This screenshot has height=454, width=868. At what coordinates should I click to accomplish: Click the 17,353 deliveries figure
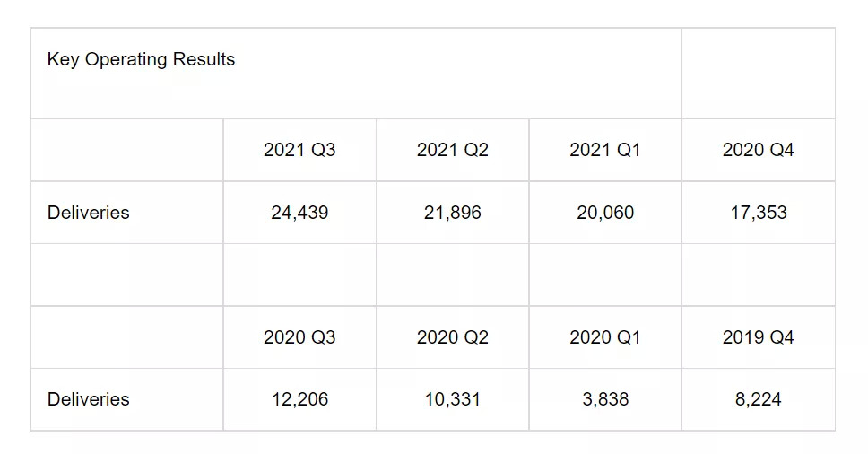(x=758, y=213)
